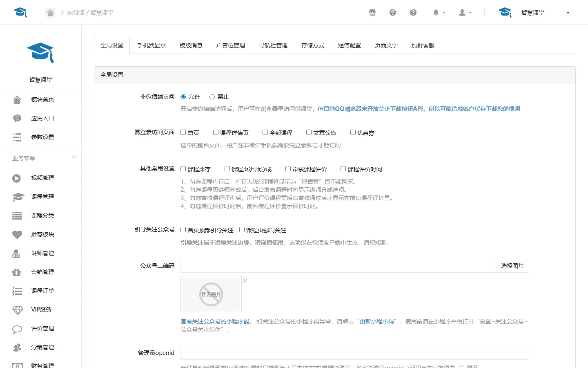
Task: Click the list icon beside 课程分类
Action: click(17, 215)
